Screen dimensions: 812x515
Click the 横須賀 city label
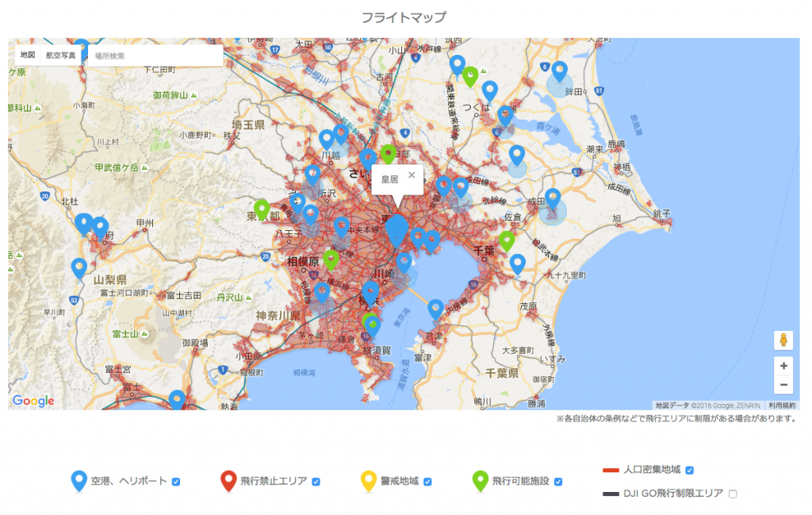tap(377, 350)
